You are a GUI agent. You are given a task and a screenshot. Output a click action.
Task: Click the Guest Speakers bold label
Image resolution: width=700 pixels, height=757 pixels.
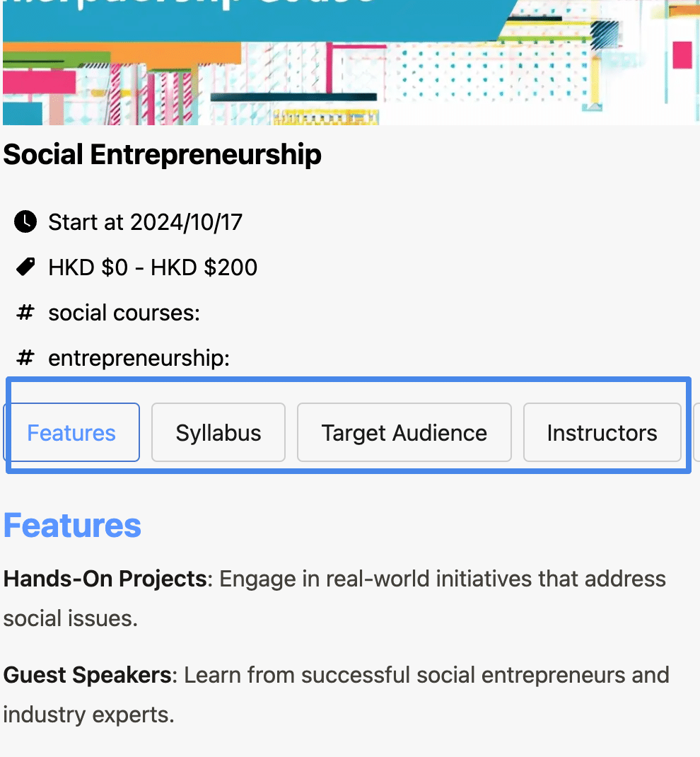pos(87,675)
